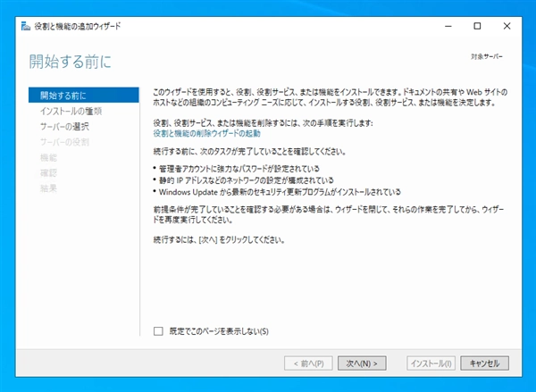Click the インストール(I) button
Image resolution: width=536 pixels, height=392 pixels.
[x=431, y=363]
